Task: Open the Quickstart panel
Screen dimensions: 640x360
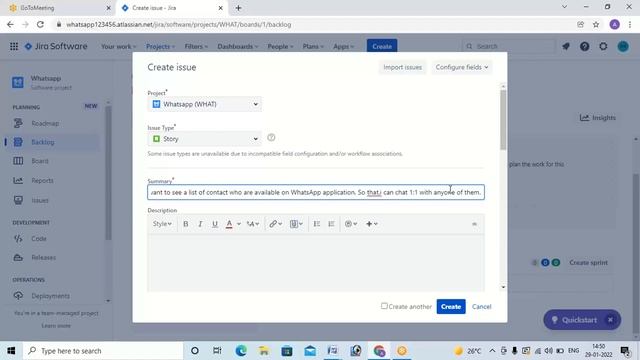Action: click(575, 320)
